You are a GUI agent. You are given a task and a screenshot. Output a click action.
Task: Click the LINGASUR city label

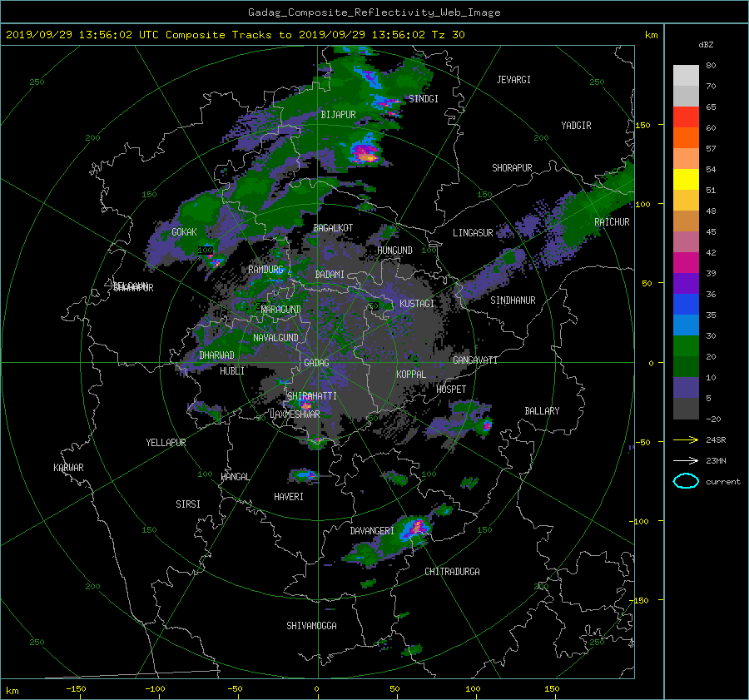[x=473, y=233]
